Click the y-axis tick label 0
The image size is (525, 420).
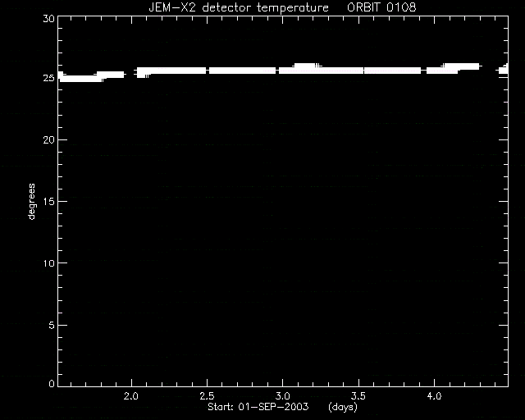click(x=52, y=383)
